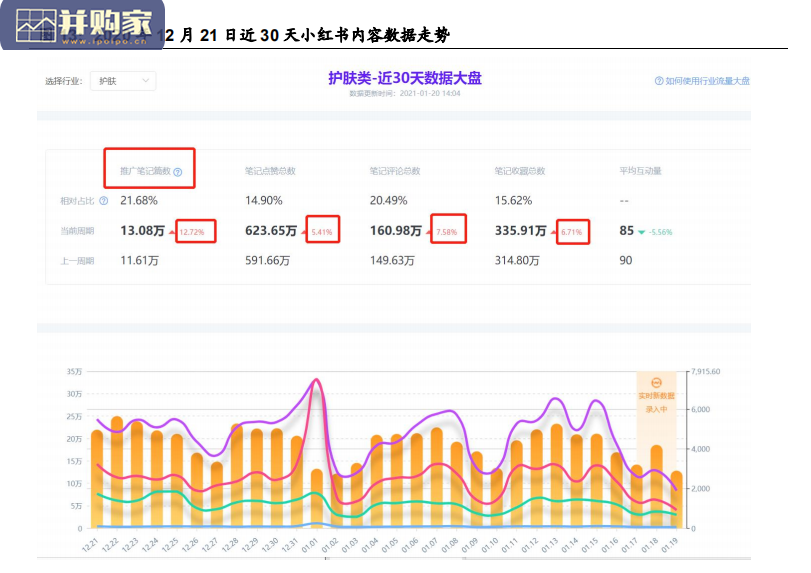Open the 选择行业 dropdown showing 护肤
811x573 pixels.
tap(123, 81)
